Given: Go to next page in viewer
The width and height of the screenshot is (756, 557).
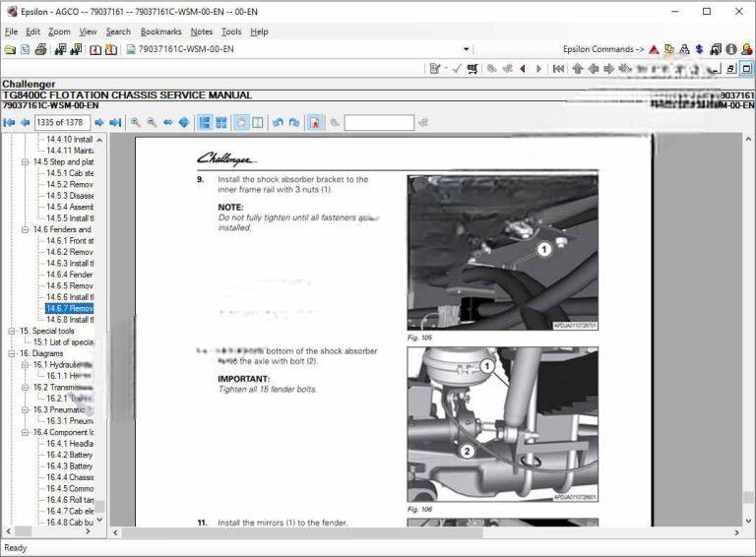Looking at the screenshot, I should pyautogui.click(x=98, y=122).
